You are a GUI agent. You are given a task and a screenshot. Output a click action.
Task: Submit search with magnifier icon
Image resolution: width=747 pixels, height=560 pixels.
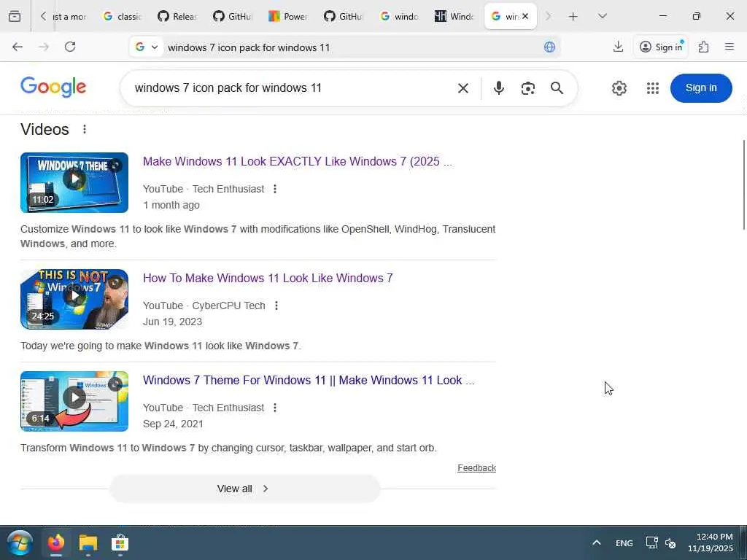coord(557,88)
